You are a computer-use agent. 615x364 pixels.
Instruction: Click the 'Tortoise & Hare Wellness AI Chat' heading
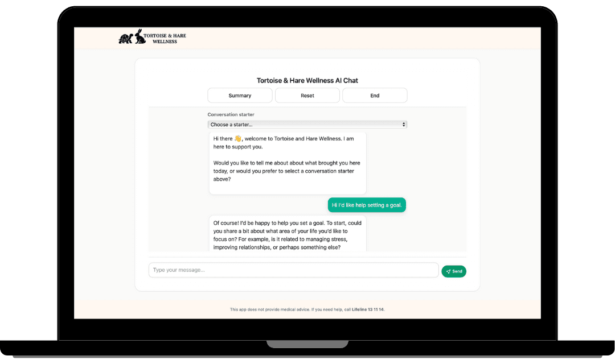[x=307, y=80]
